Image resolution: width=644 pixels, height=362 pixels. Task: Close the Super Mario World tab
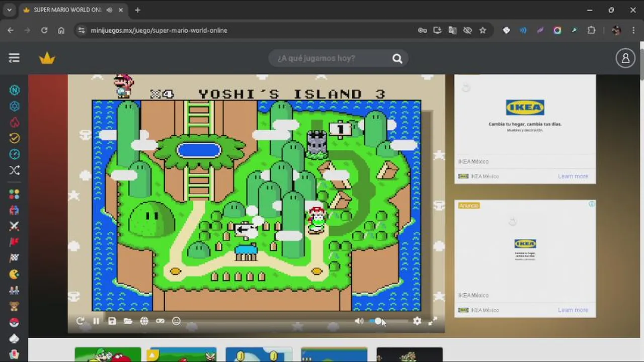pyautogui.click(x=121, y=10)
